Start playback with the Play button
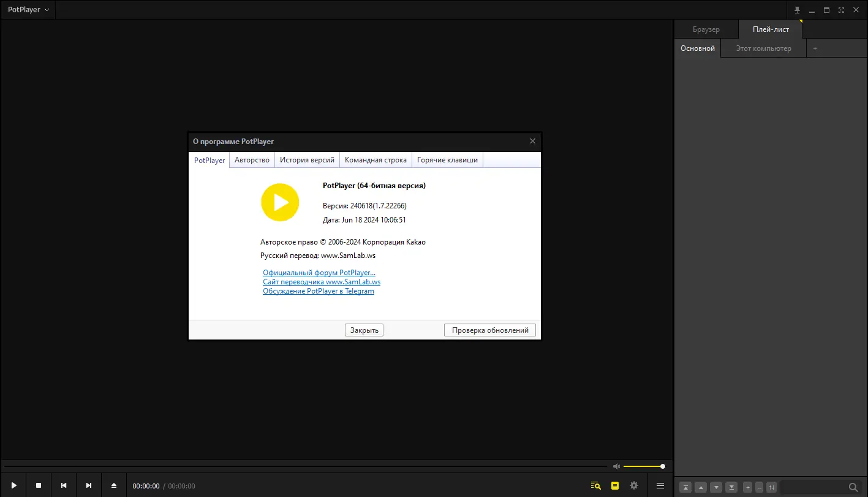The image size is (868, 497). [x=13, y=485]
